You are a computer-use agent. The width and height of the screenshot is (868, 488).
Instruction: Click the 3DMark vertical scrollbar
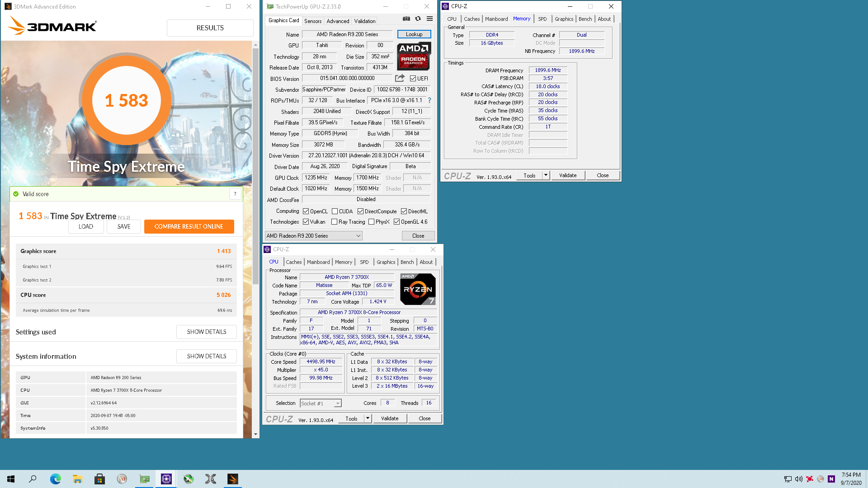tap(255, 166)
